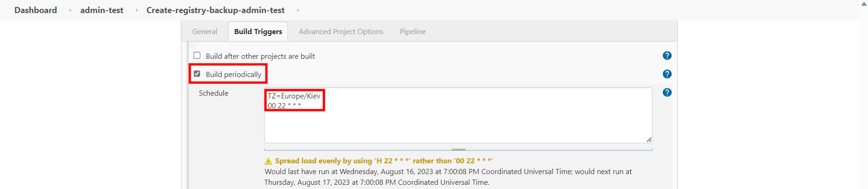Click the Schedule textarea corner resize grip
868x189 pixels.
[x=649, y=140]
